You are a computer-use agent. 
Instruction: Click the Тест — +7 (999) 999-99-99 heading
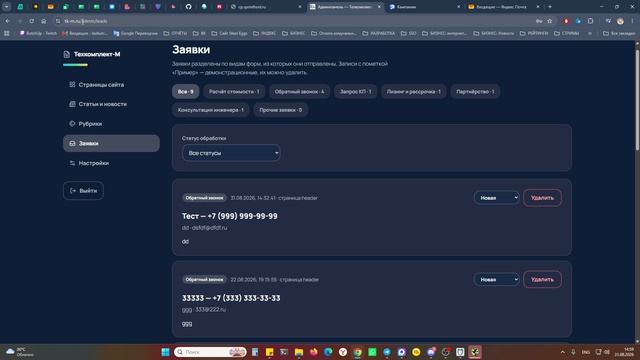click(230, 216)
